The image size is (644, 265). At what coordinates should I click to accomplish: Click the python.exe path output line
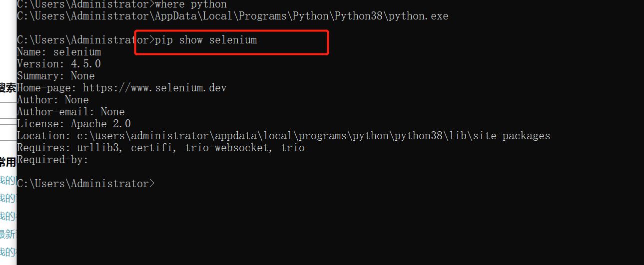(232, 16)
